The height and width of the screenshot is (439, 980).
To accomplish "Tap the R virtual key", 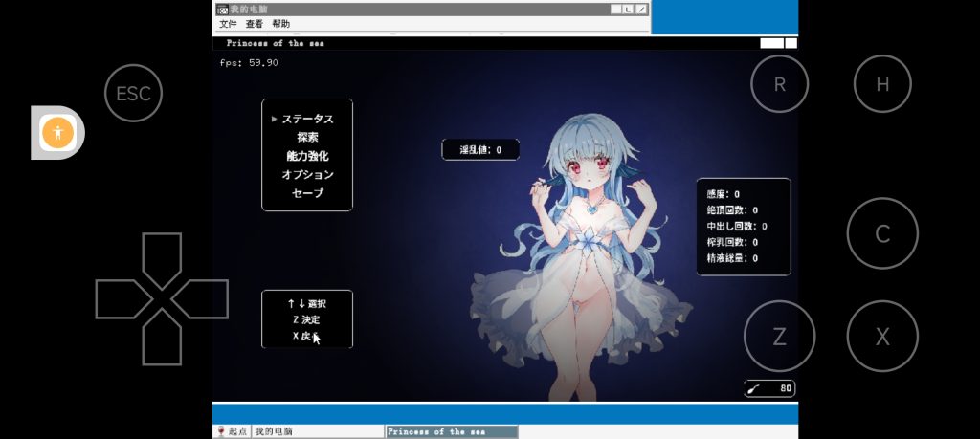I will 779,83.
